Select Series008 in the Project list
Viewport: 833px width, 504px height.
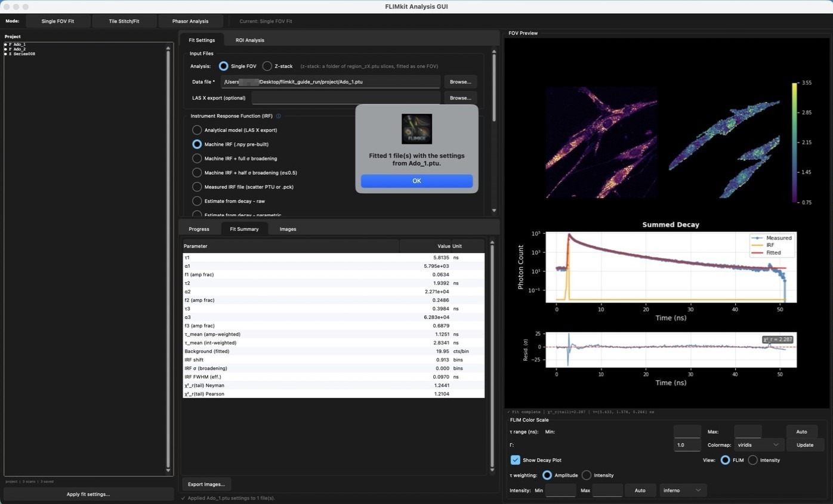pos(21,54)
